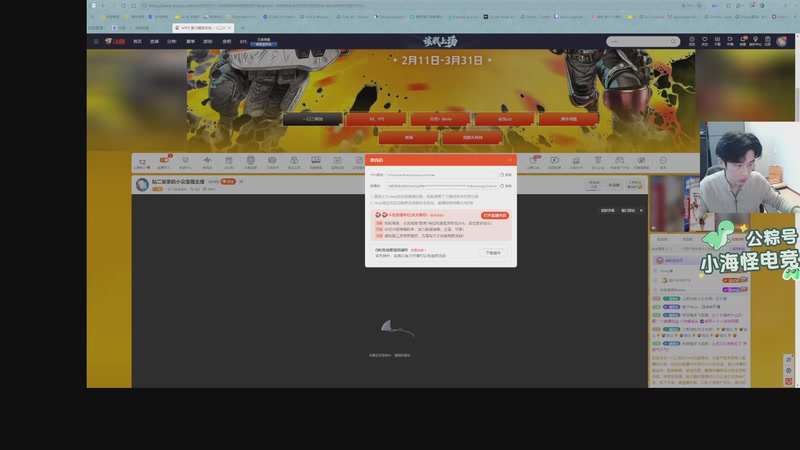Screen dimensions: 800x450
Task: Open a new browser tab with plus
Action: pos(242,28)
